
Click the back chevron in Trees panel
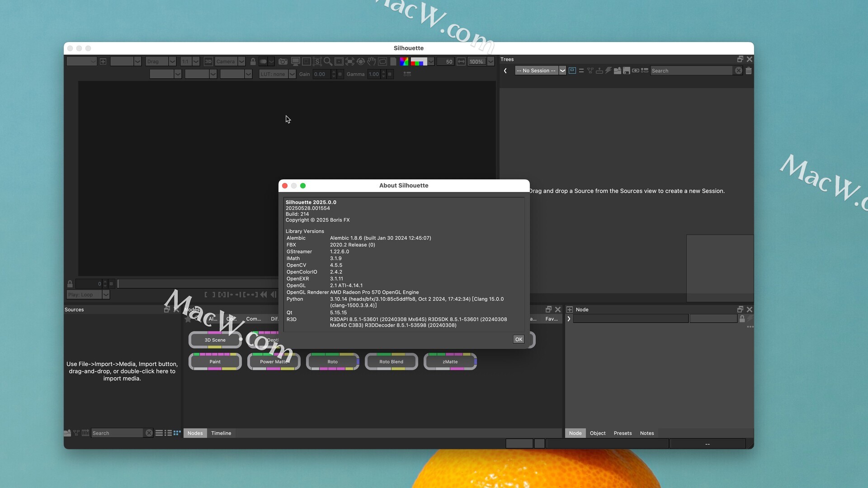(505, 70)
